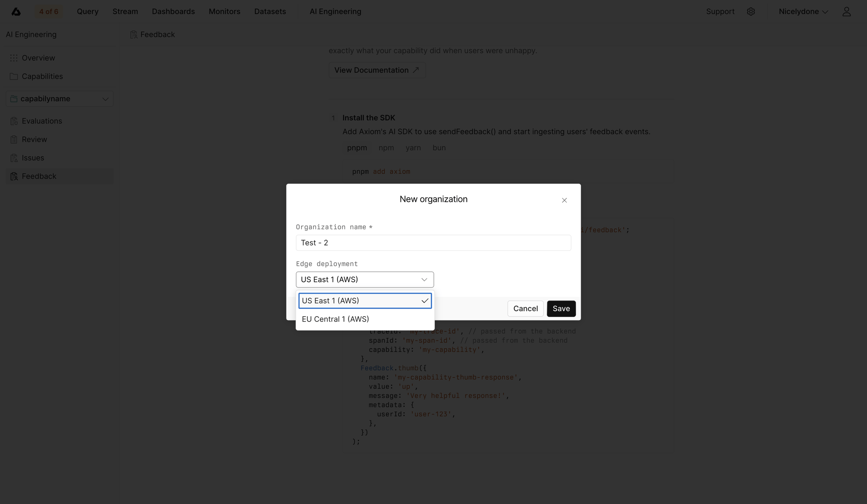The width and height of the screenshot is (867, 504).
Task: Switch to the npm tab
Action: coord(386,148)
